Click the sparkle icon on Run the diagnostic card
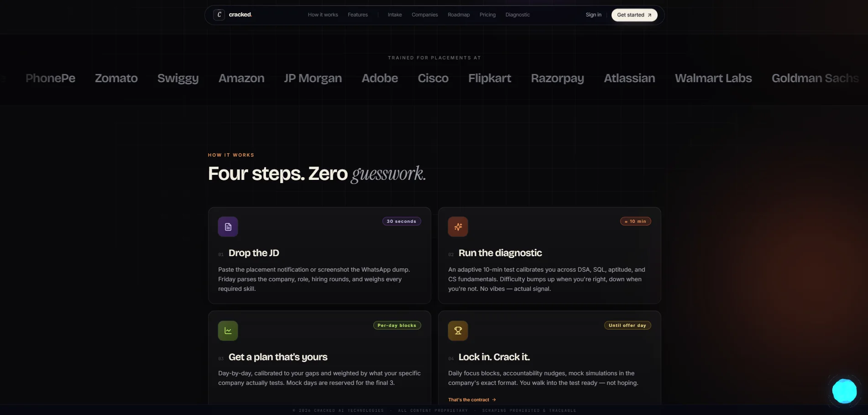The image size is (868, 415). pyautogui.click(x=458, y=226)
